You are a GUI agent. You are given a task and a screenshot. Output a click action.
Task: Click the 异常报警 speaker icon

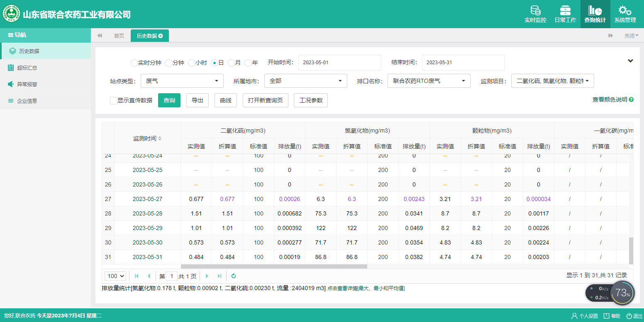(x=11, y=84)
